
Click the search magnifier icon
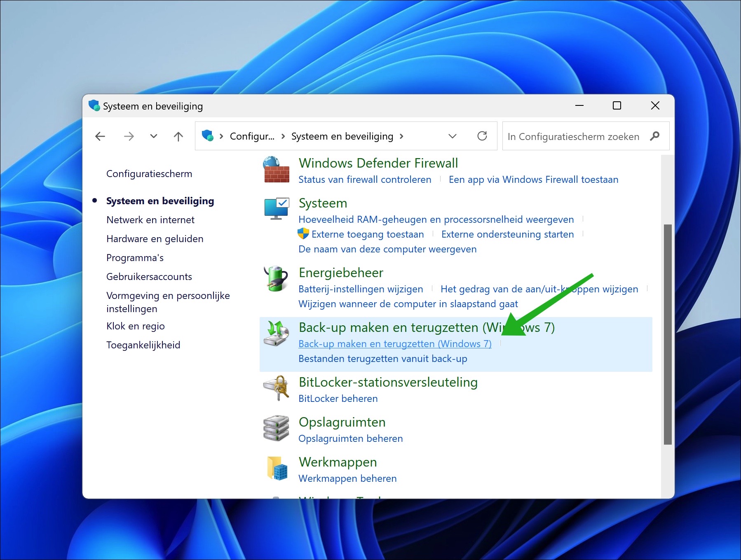(655, 136)
